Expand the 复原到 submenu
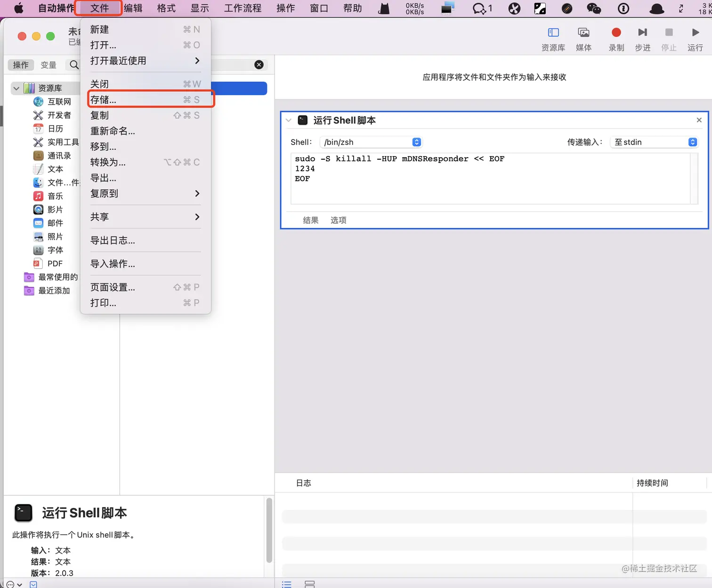Image resolution: width=712 pixels, height=588 pixels. pos(146,193)
